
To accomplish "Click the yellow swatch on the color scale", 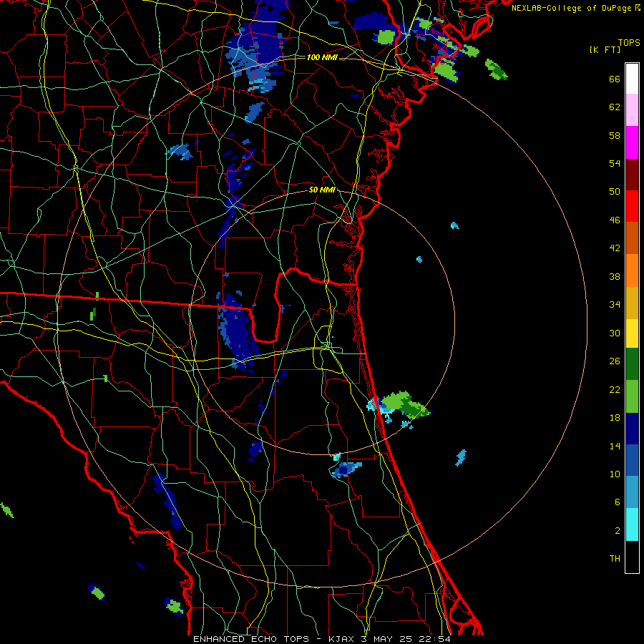I will [632, 333].
